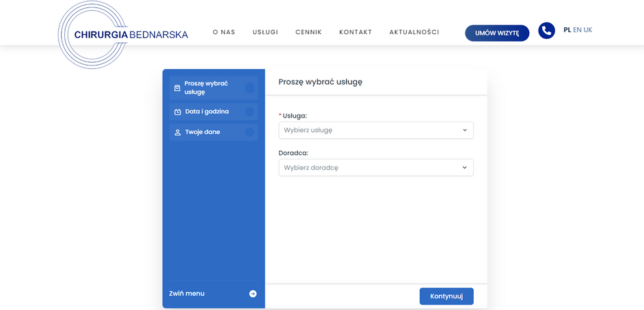Click the Kontynuuj button

[x=446, y=296]
